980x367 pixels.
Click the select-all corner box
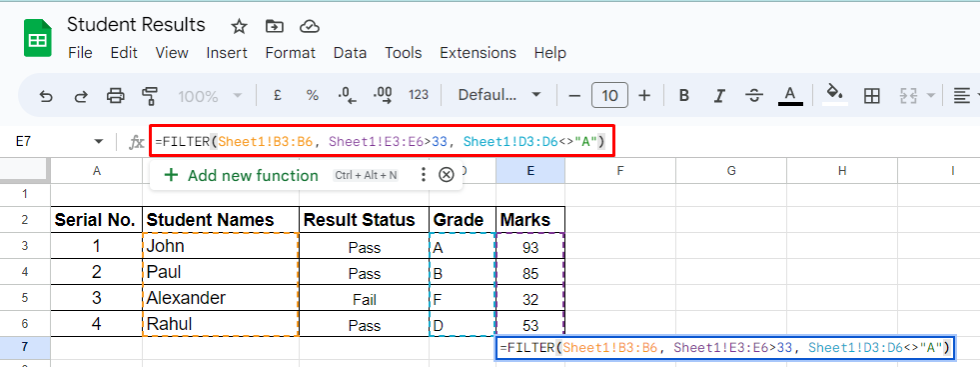pyautogui.click(x=24, y=170)
